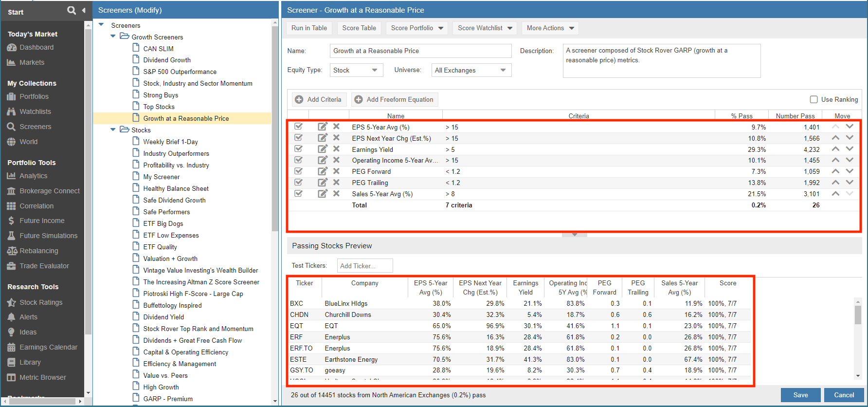
Task: Click the screener Name input field
Action: [420, 51]
